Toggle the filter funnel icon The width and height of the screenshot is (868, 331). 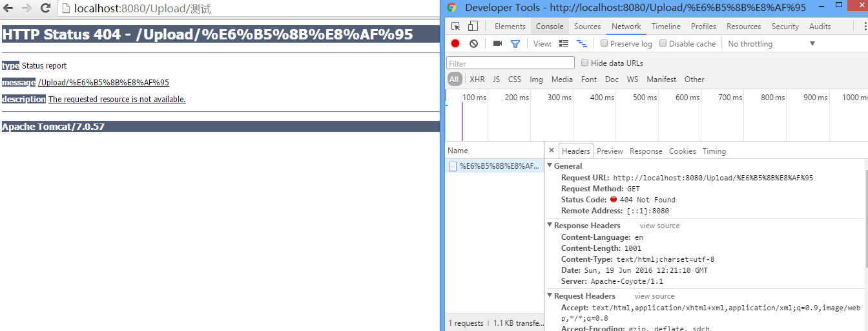tap(515, 43)
